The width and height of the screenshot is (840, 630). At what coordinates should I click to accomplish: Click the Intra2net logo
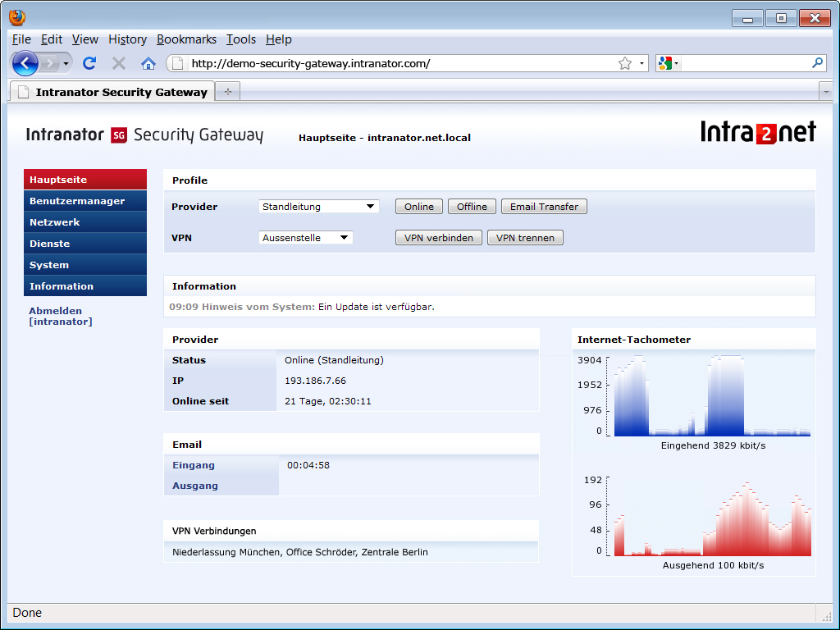point(758,132)
